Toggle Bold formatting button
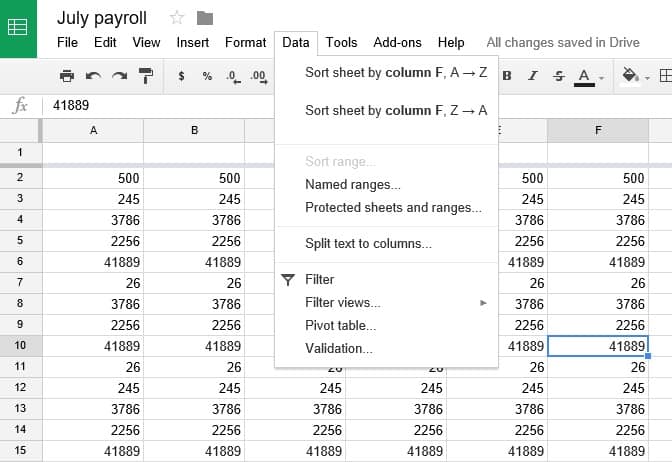 click(507, 76)
